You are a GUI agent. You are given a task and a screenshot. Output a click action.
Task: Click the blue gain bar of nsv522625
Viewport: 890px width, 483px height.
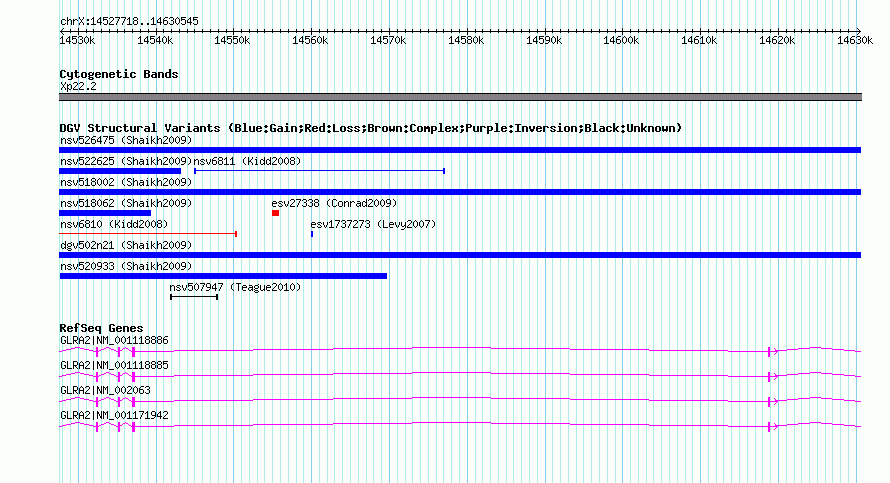(x=120, y=171)
